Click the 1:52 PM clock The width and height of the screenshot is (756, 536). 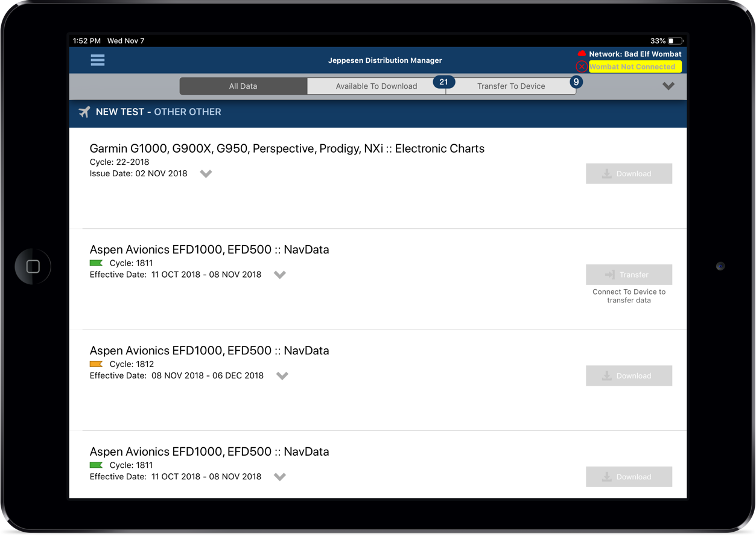87,41
